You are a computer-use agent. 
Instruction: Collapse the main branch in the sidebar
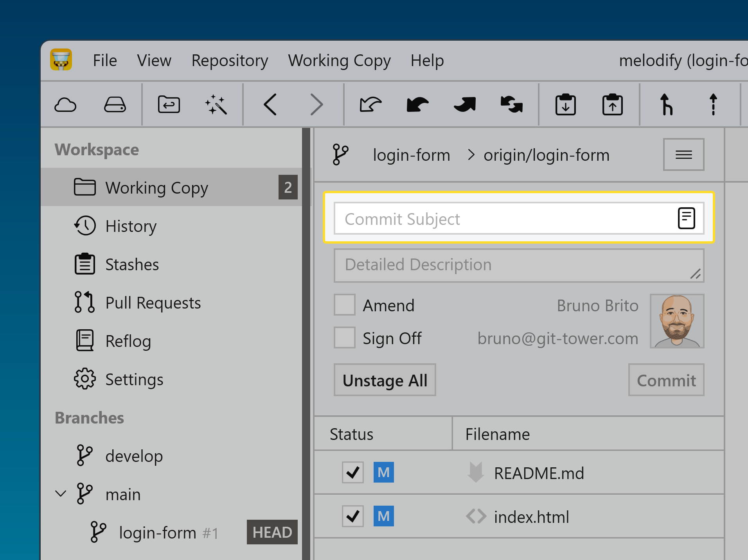point(61,493)
